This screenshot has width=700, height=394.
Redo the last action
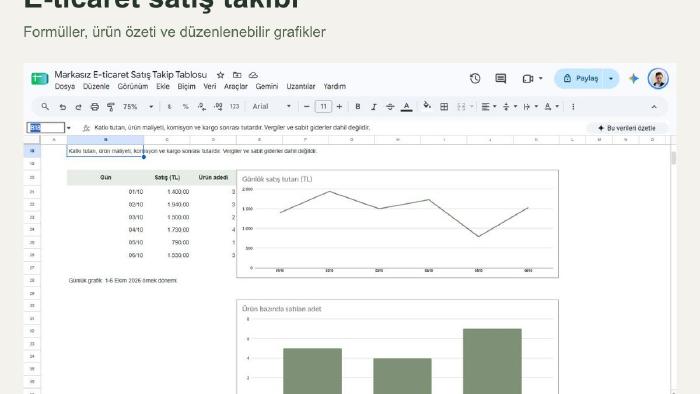pyautogui.click(x=78, y=107)
